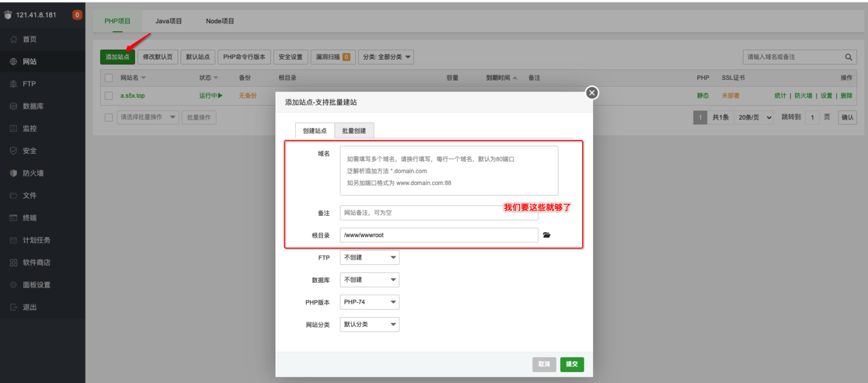Switch to the PHP项目 tab
Viewport: 868px width, 383px height.
pyautogui.click(x=117, y=21)
